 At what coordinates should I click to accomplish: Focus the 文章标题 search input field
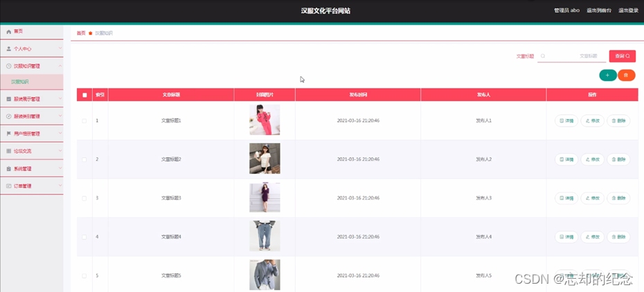point(571,56)
